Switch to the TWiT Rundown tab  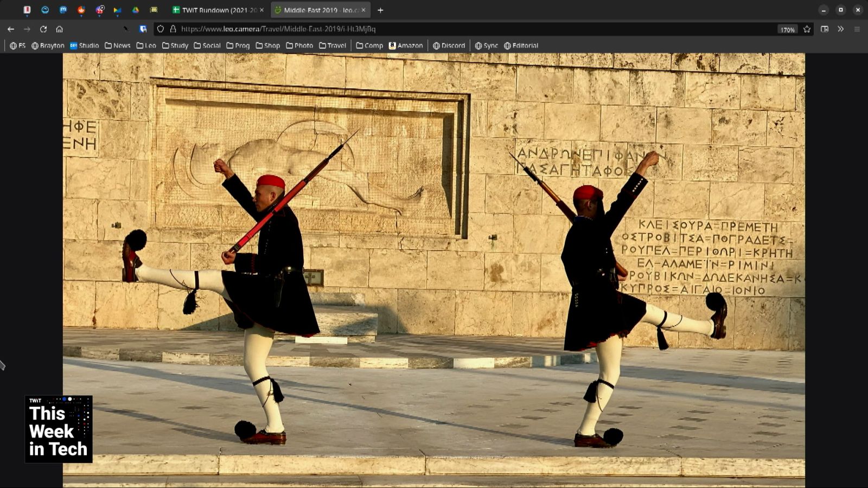217,10
